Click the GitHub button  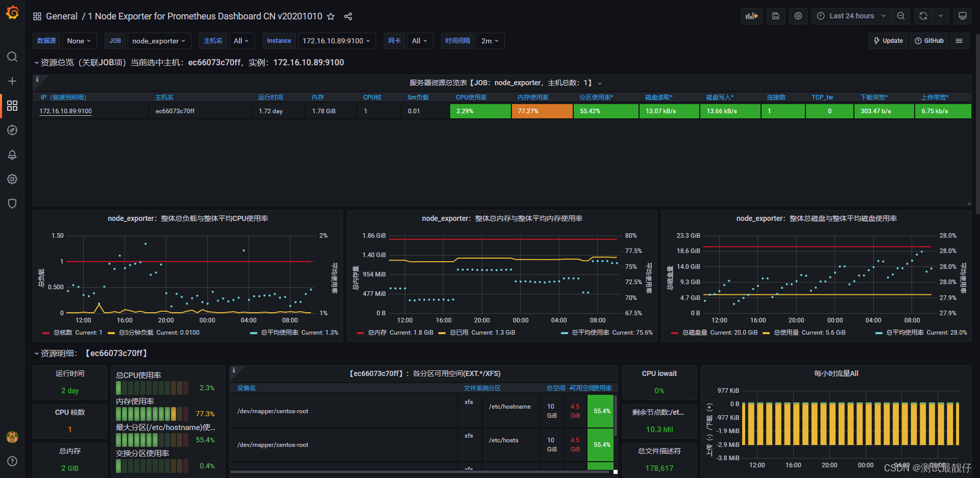click(929, 41)
